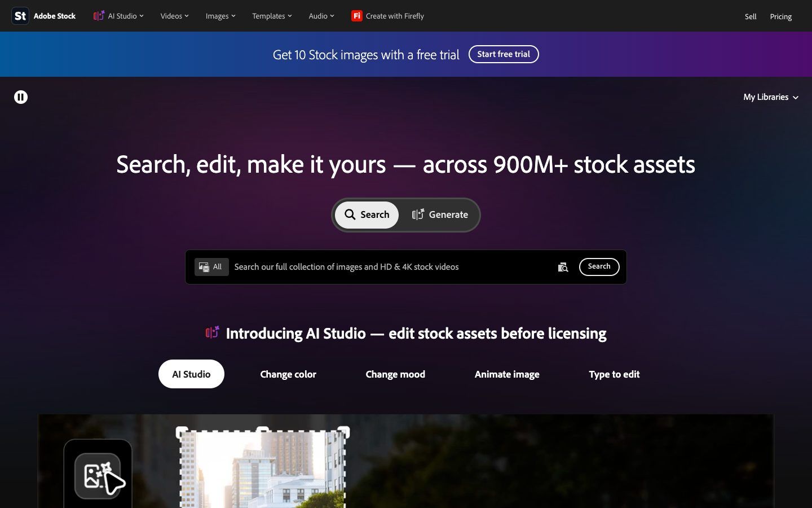This screenshot has height=508, width=812.
Task: Click the Search submit button in search bar
Action: tap(599, 266)
